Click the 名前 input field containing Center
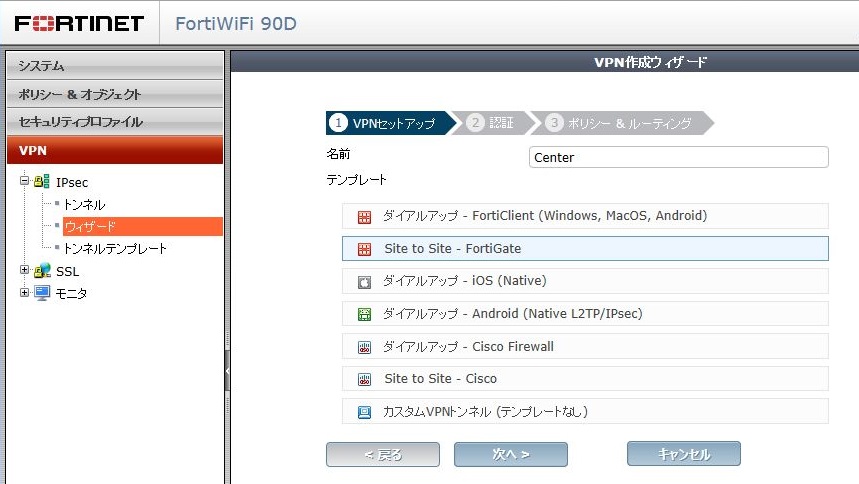 point(678,157)
